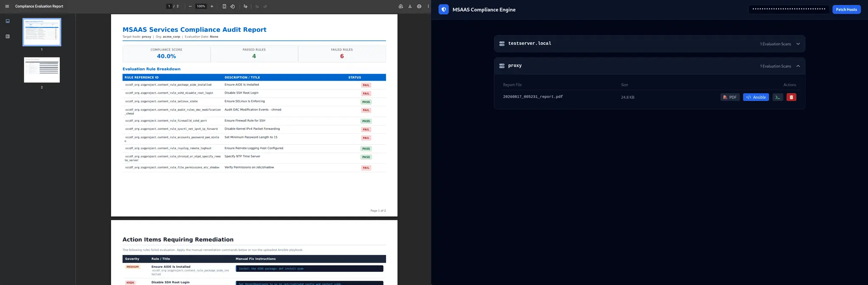
Task: Collapse the proxy host scans
Action: pos(798,66)
